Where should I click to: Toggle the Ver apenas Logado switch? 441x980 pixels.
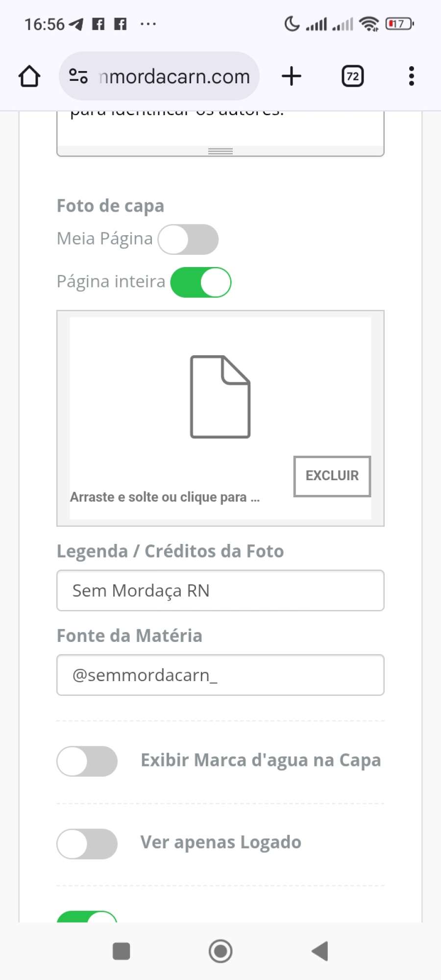(87, 843)
